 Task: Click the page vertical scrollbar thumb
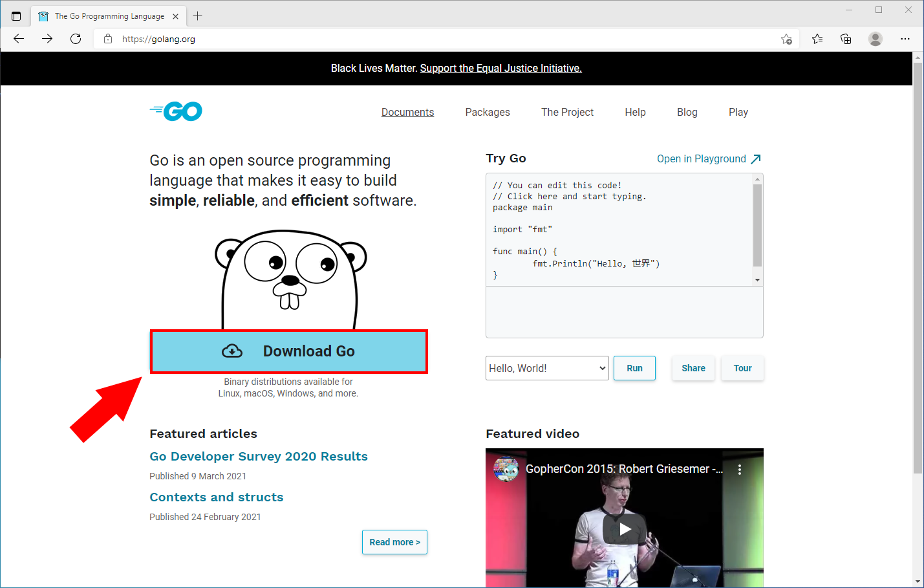coord(918,268)
